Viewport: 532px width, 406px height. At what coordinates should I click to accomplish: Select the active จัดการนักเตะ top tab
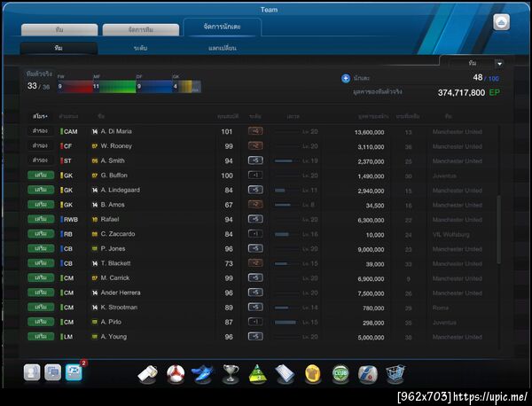pyautogui.click(x=223, y=27)
